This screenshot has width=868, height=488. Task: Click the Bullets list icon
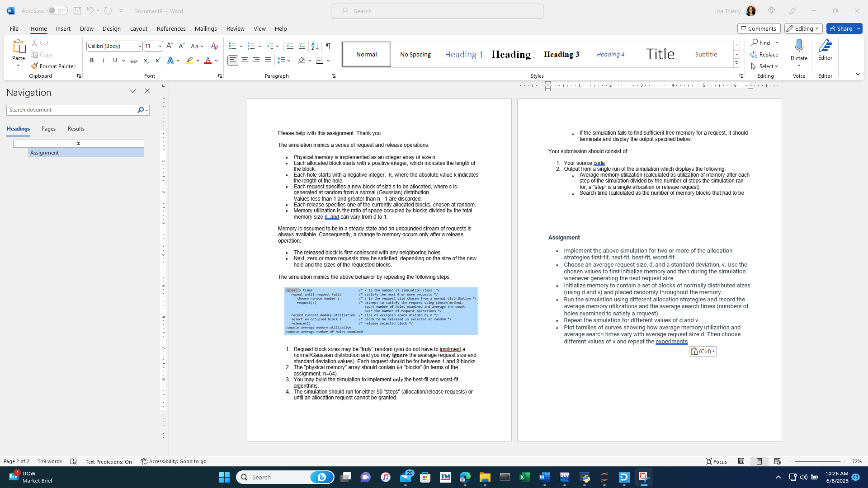click(233, 46)
